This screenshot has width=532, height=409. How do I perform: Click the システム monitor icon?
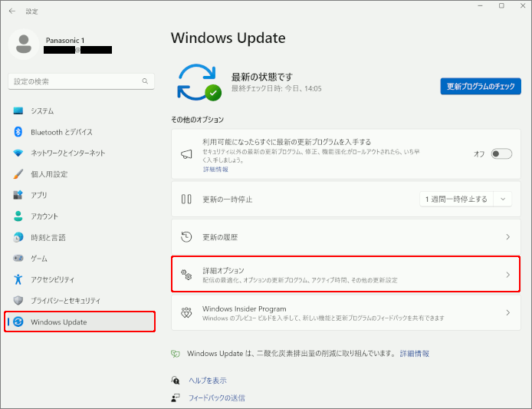(x=18, y=110)
